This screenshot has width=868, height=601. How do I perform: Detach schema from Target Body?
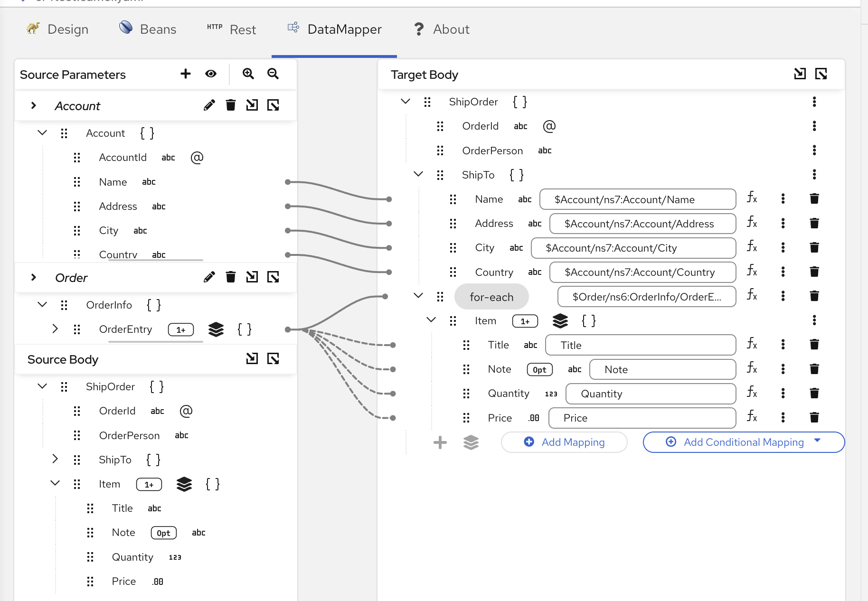click(x=821, y=74)
